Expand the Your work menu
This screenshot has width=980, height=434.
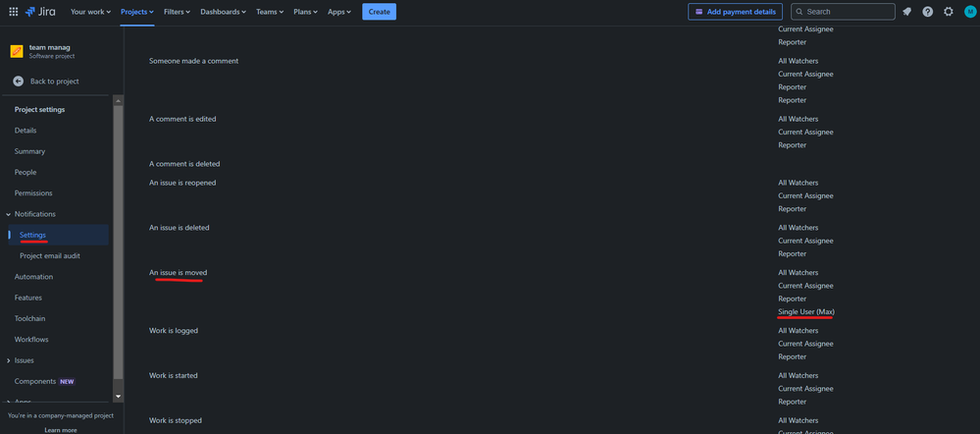90,11
